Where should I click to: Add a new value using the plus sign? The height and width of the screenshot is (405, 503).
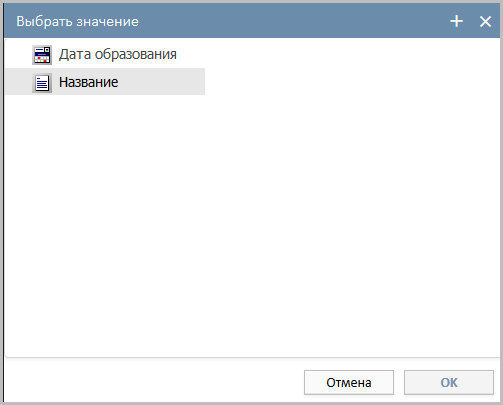pos(456,21)
